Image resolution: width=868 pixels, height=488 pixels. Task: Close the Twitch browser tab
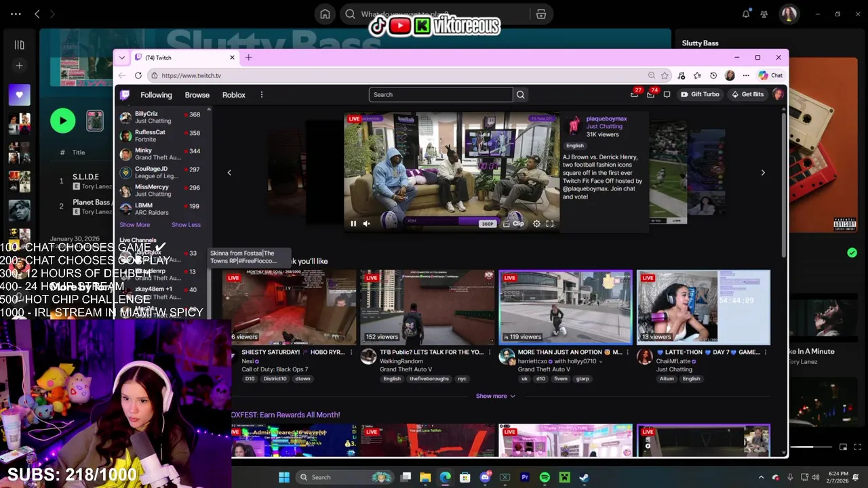(x=232, y=58)
